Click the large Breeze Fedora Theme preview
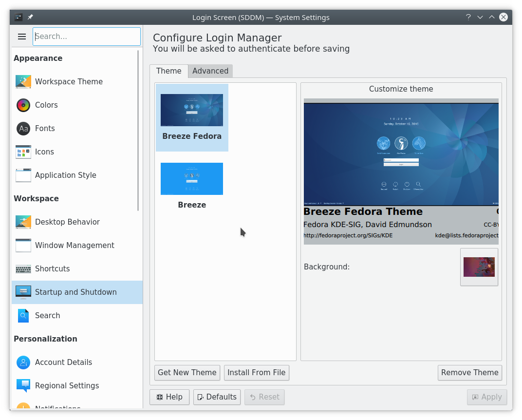This screenshot has height=420, width=522. tap(401, 154)
